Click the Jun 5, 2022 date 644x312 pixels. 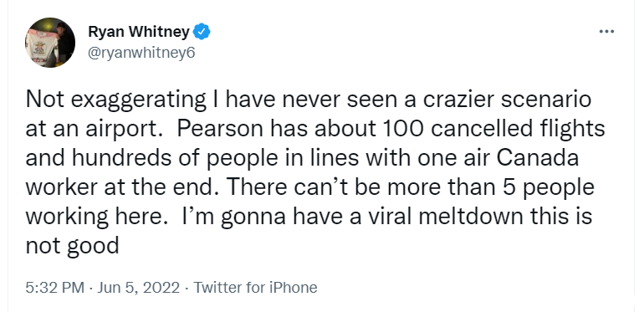[138, 288]
